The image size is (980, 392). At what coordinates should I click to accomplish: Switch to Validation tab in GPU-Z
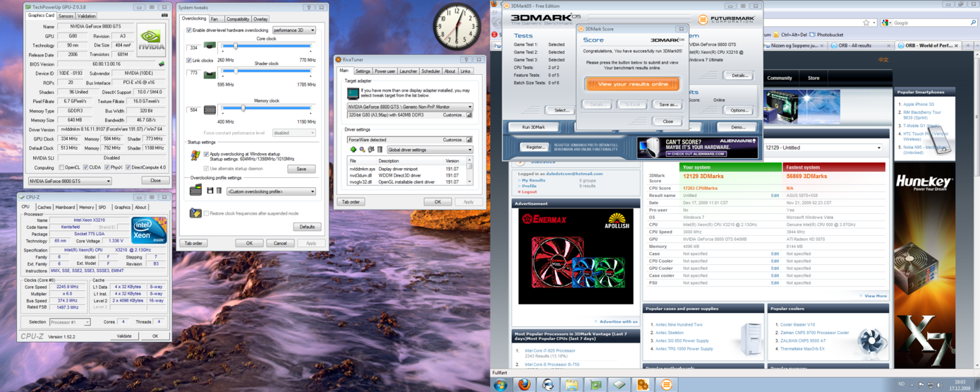click(x=86, y=16)
